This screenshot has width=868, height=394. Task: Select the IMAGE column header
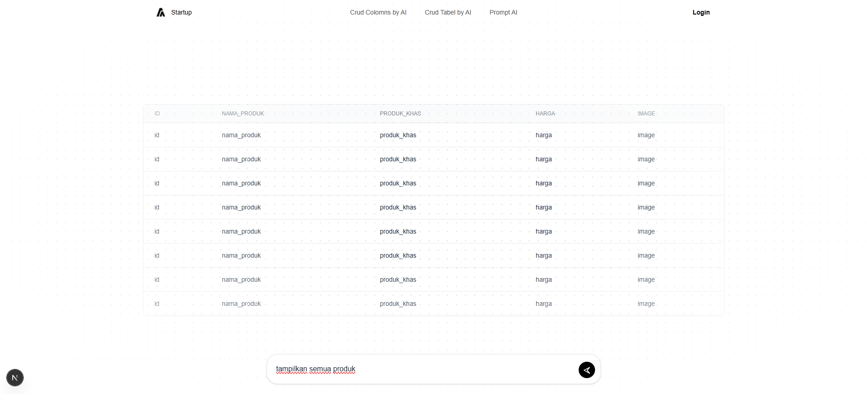[646, 114]
